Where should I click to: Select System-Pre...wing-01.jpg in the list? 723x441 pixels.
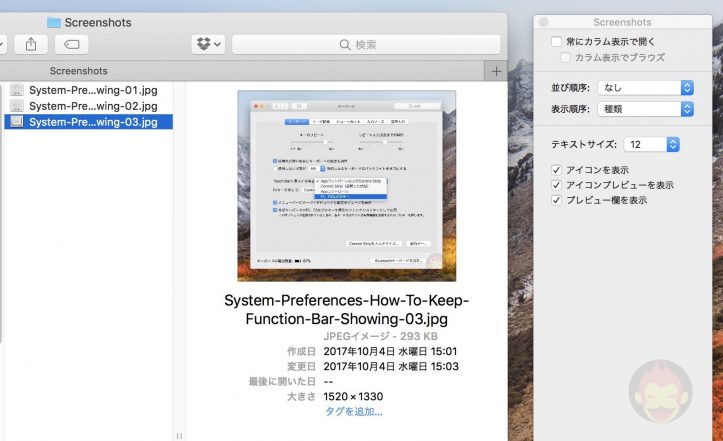coord(89,90)
